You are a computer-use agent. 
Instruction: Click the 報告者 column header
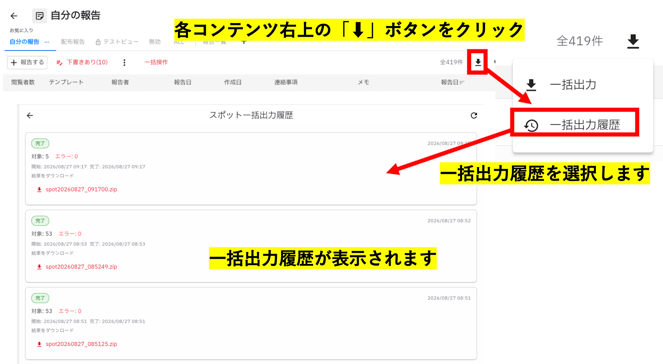tap(120, 82)
